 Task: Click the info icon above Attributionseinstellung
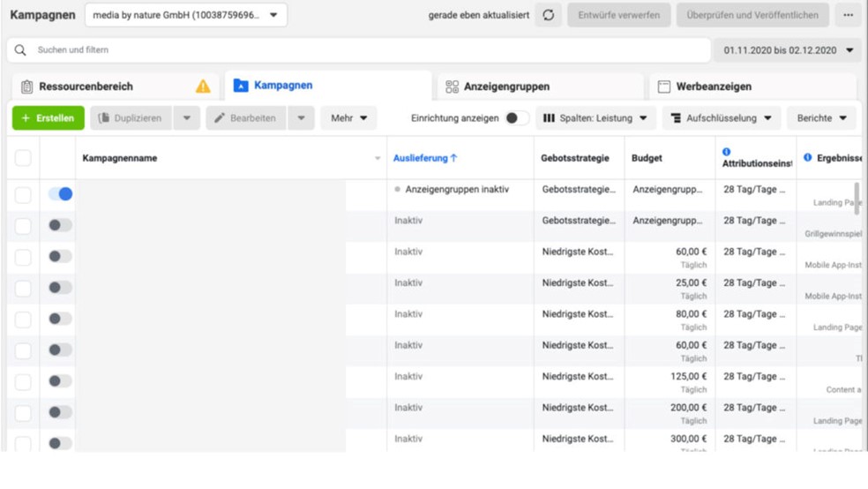pyautogui.click(x=726, y=151)
